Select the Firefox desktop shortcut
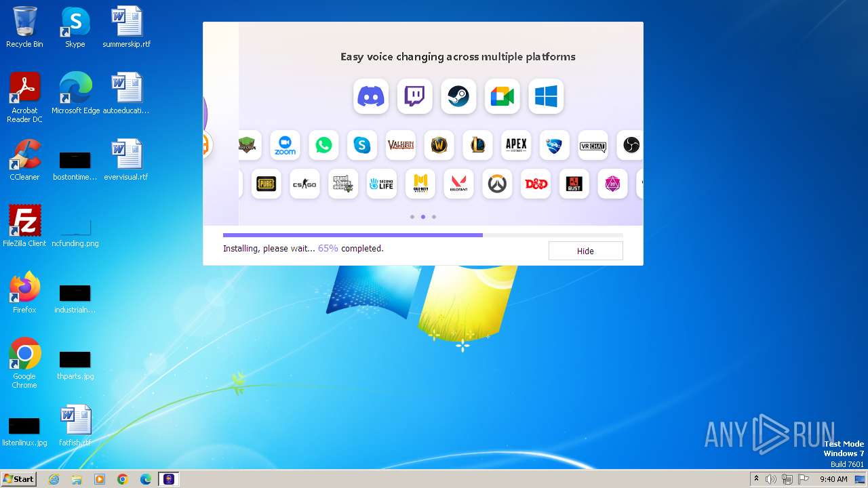868x488 pixels. (24, 293)
